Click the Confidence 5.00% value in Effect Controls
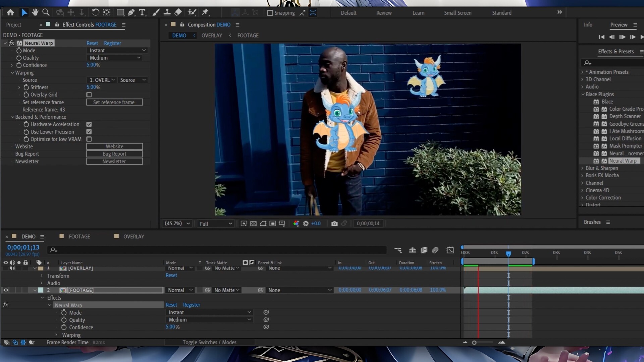 tap(93, 65)
